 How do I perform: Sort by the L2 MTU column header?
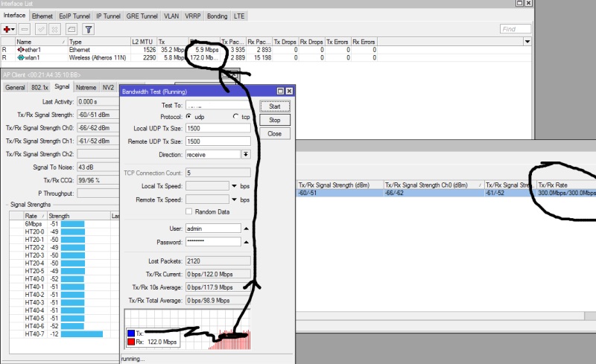point(144,42)
